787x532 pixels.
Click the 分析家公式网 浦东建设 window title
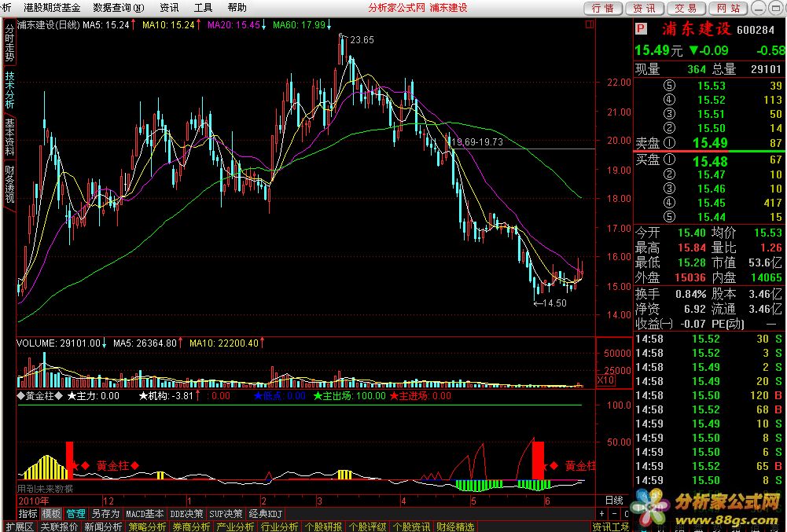pyautogui.click(x=417, y=8)
